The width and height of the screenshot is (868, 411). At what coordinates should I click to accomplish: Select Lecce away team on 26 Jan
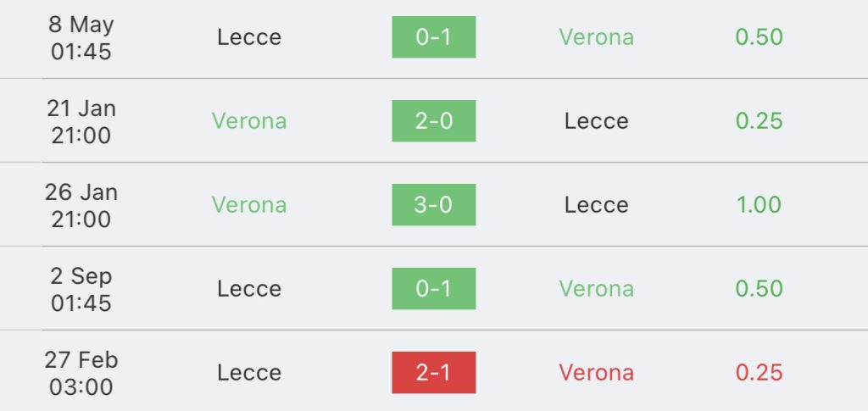[x=596, y=205]
